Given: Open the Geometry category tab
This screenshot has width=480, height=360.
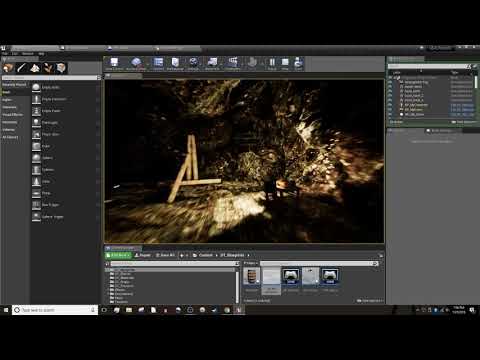Looking at the screenshot, I should [15, 122].
